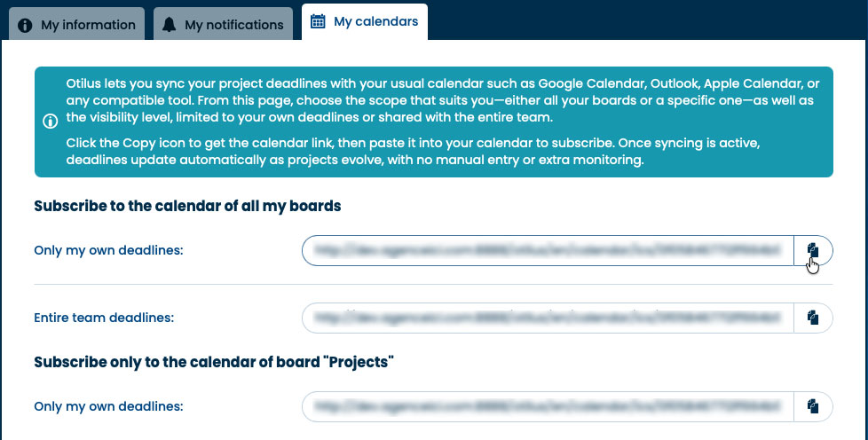Click 'Only my own deadlines:' label under Projects board
The width and height of the screenshot is (868, 440).
[108, 406]
